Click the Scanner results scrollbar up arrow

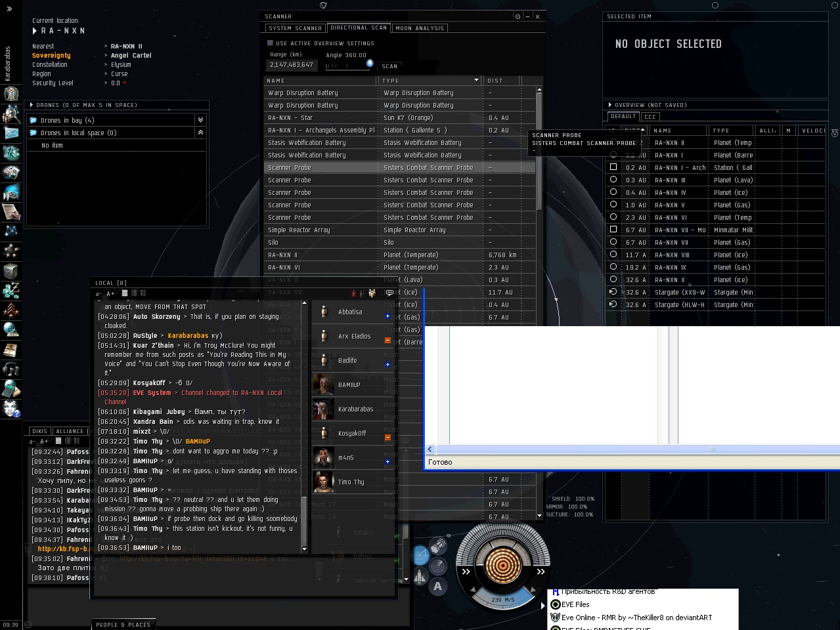539,89
